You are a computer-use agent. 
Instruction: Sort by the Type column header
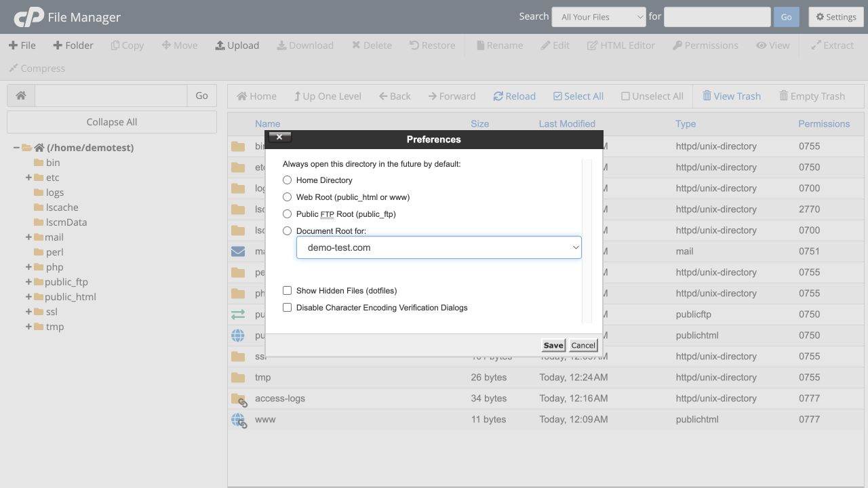tap(686, 124)
